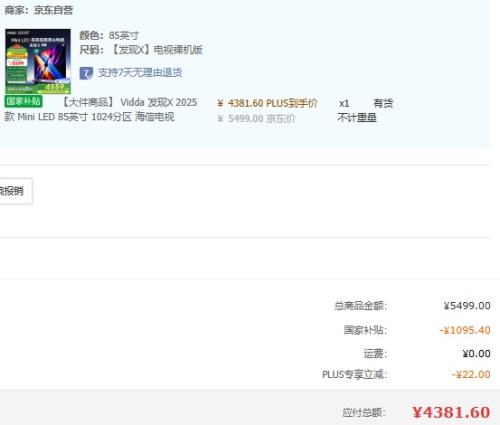The width and height of the screenshot is (500, 425).
Task: Click the x1 quantity indicator
Action: coord(344,104)
